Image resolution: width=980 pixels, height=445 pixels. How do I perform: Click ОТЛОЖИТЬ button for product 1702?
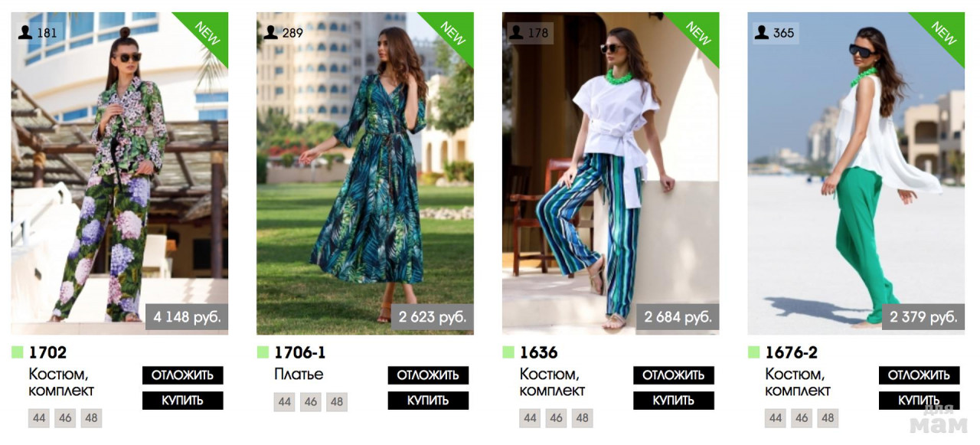coord(182,375)
